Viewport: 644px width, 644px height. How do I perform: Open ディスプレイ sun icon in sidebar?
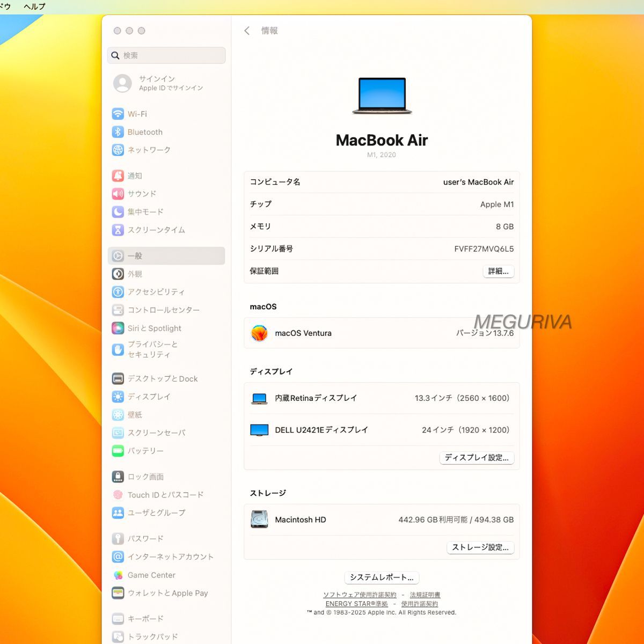118,397
